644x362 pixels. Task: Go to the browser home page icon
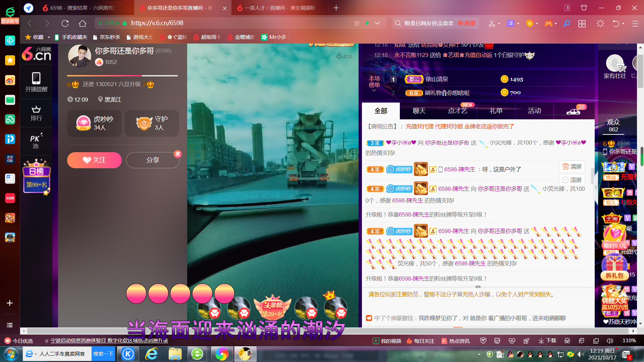pyautogui.click(x=83, y=23)
